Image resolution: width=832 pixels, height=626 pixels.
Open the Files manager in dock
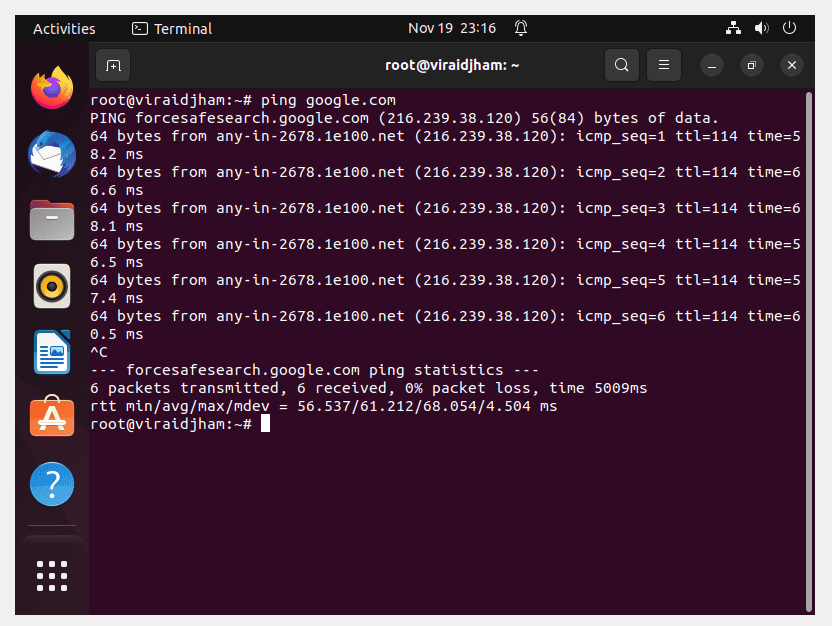pyautogui.click(x=52, y=220)
